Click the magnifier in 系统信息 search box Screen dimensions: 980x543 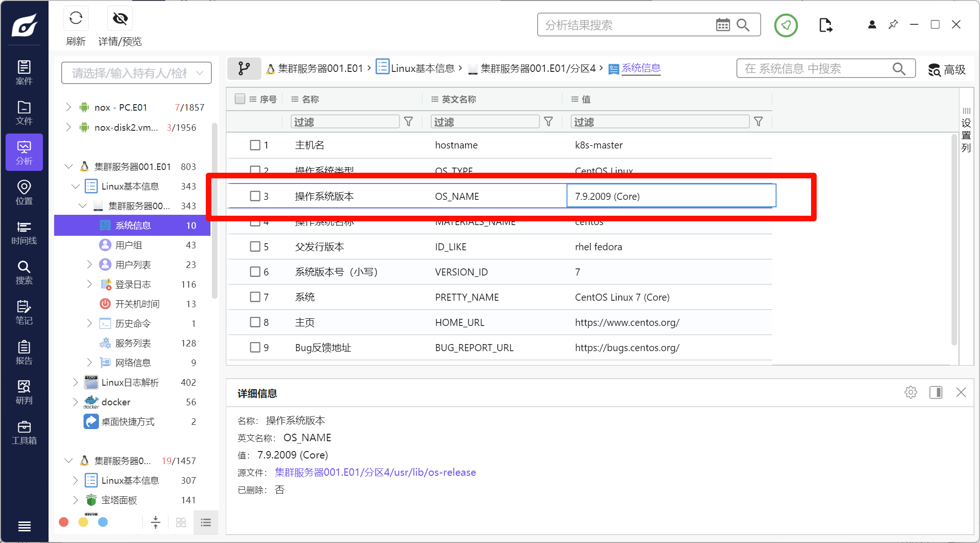point(899,69)
